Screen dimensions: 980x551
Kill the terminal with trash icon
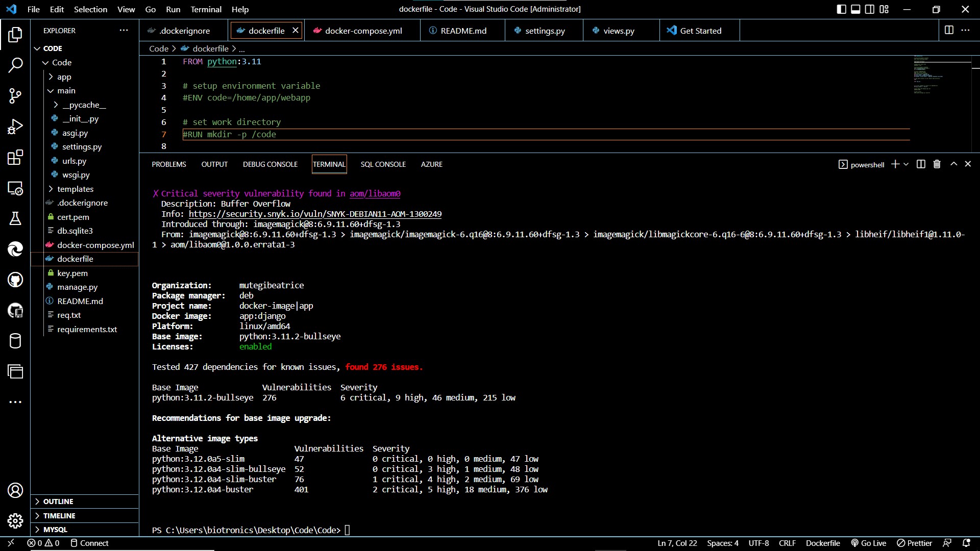pos(937,164)
